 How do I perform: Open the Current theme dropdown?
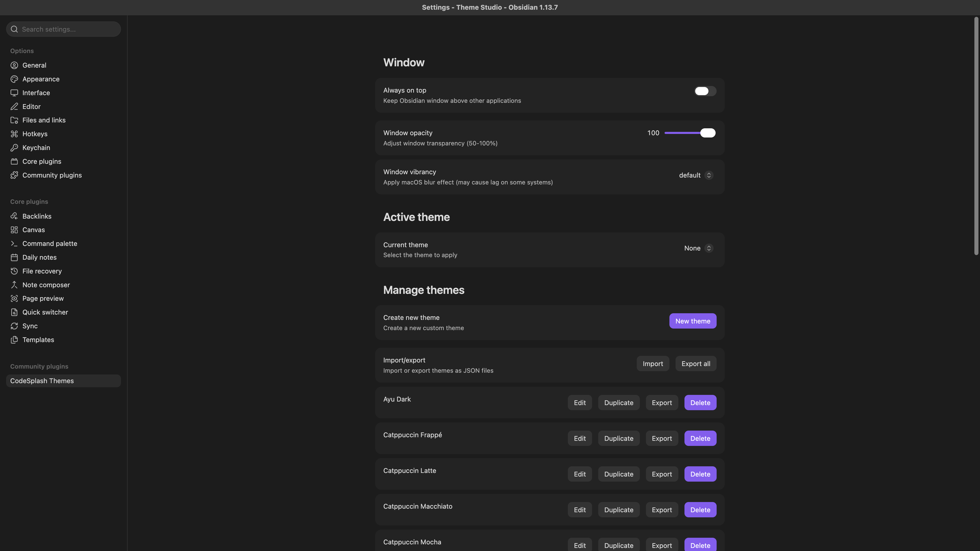tap(698, 248)
